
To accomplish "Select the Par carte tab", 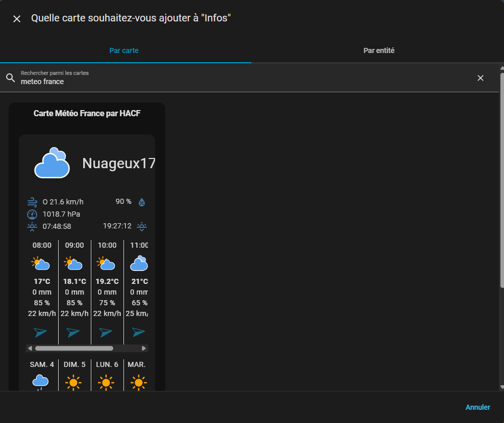I will coord(124,50).
